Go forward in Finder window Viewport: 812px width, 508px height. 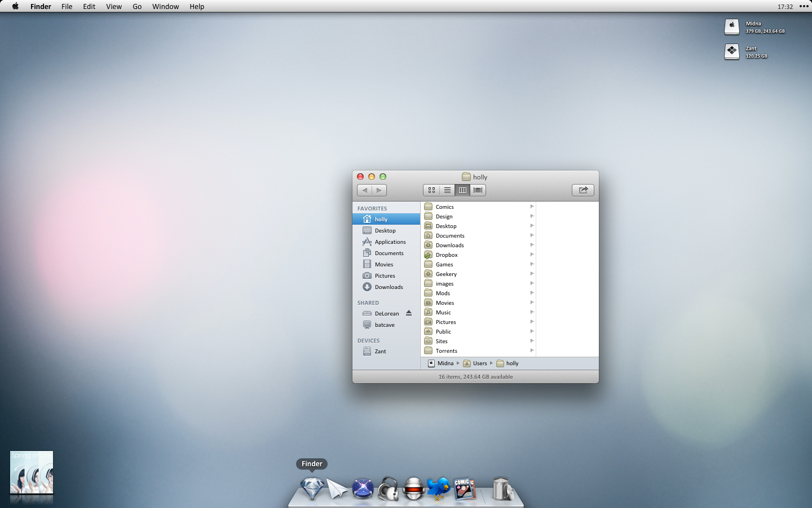379,190
